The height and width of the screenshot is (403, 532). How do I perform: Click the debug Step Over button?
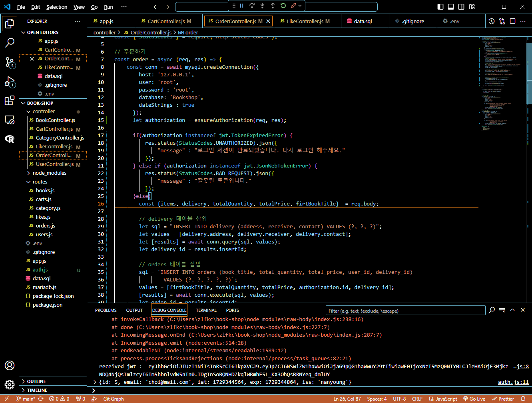tap(252, 6)
